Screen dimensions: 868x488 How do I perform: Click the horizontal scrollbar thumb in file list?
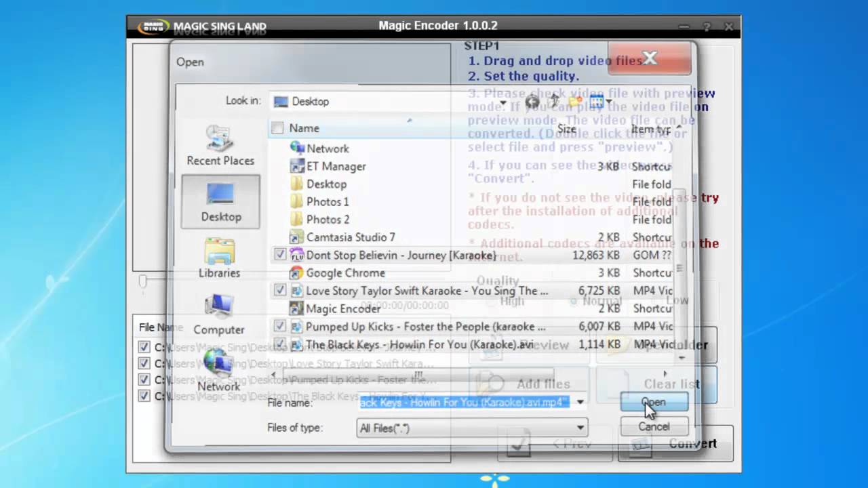click(x=419, y=374)
